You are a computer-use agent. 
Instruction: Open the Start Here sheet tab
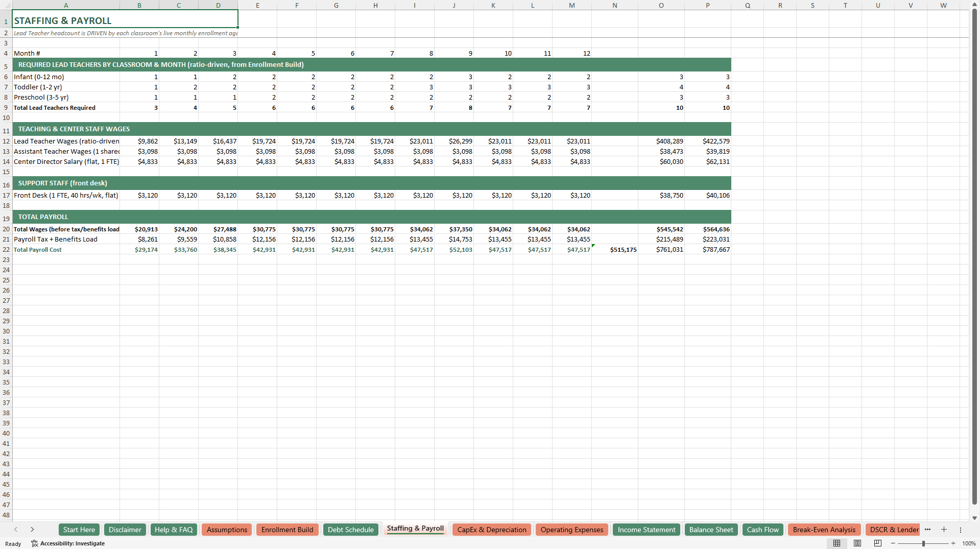tap(79, 530)
